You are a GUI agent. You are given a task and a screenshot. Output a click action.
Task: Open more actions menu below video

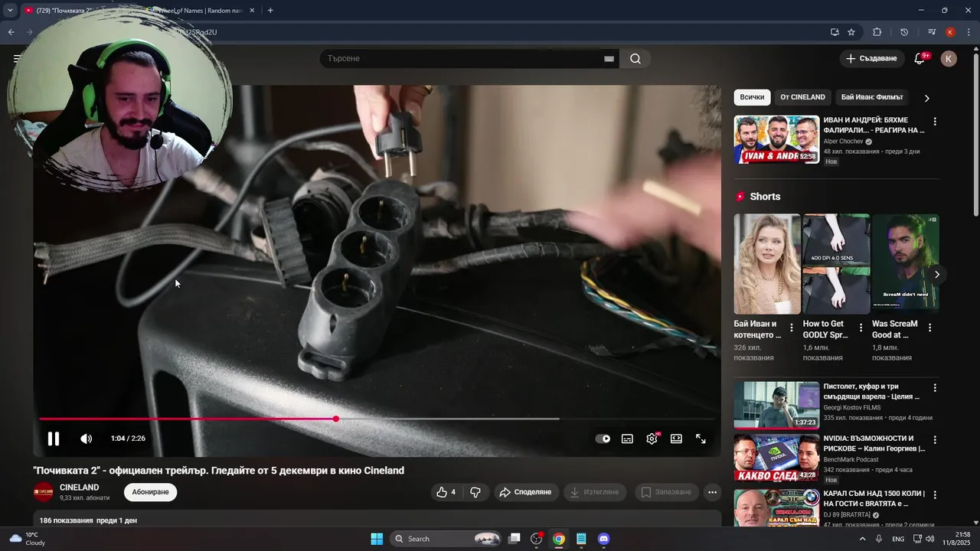(712, 492)
